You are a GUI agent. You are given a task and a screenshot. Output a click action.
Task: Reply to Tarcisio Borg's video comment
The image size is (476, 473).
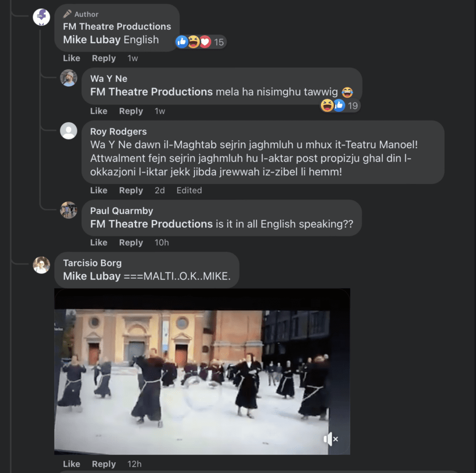pyautogui.click(x=104, y=464)
